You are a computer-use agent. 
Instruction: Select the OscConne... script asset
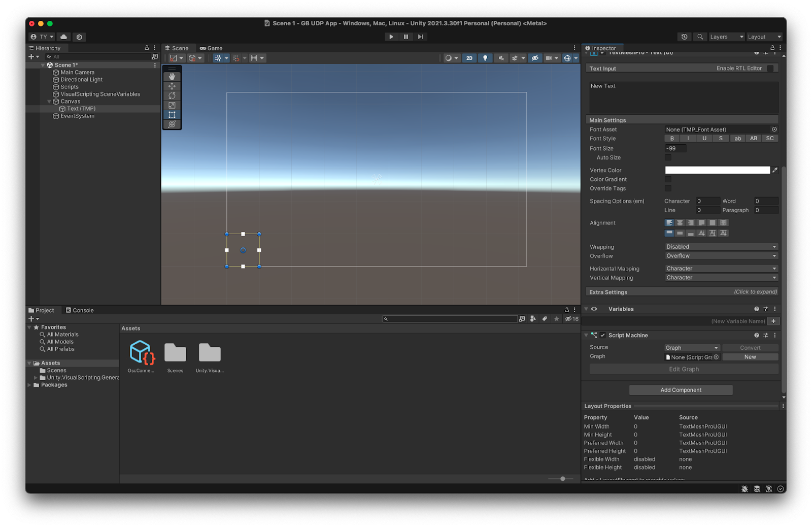pos(141,356)
